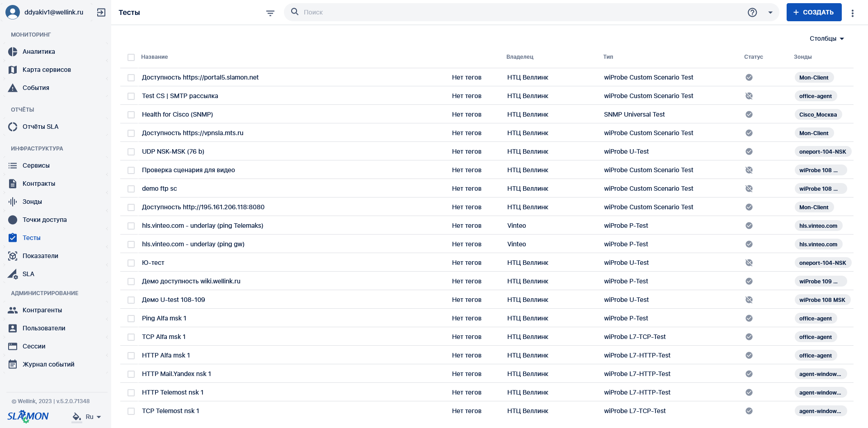
Task: Sort by Тип column header
Action: pos(608,57)
